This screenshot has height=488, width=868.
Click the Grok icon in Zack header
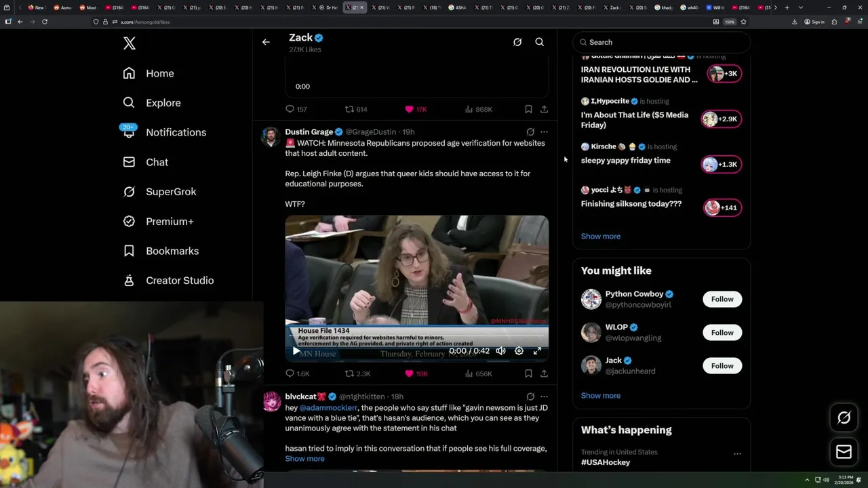517,42
